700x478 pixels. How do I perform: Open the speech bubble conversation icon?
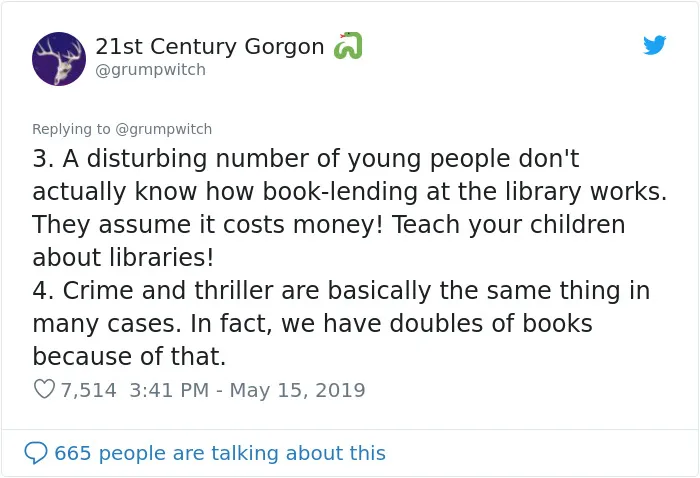[x=36, y=453]
